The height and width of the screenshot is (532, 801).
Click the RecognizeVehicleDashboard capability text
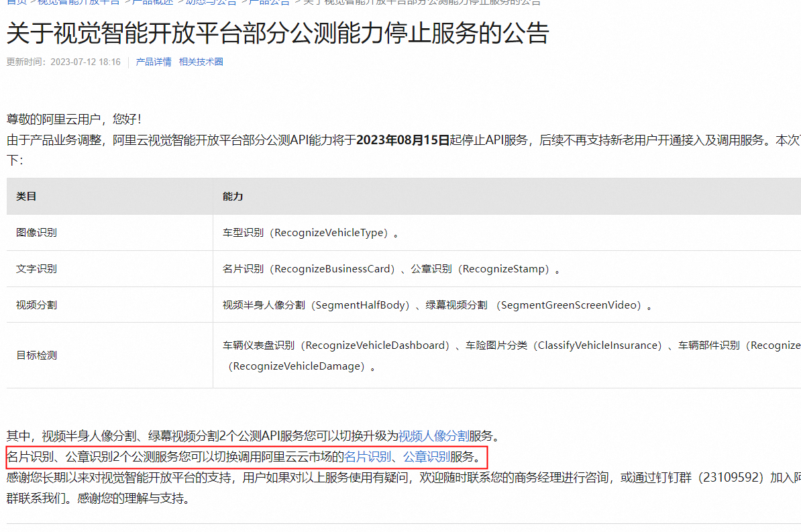(x=375, y=345)
